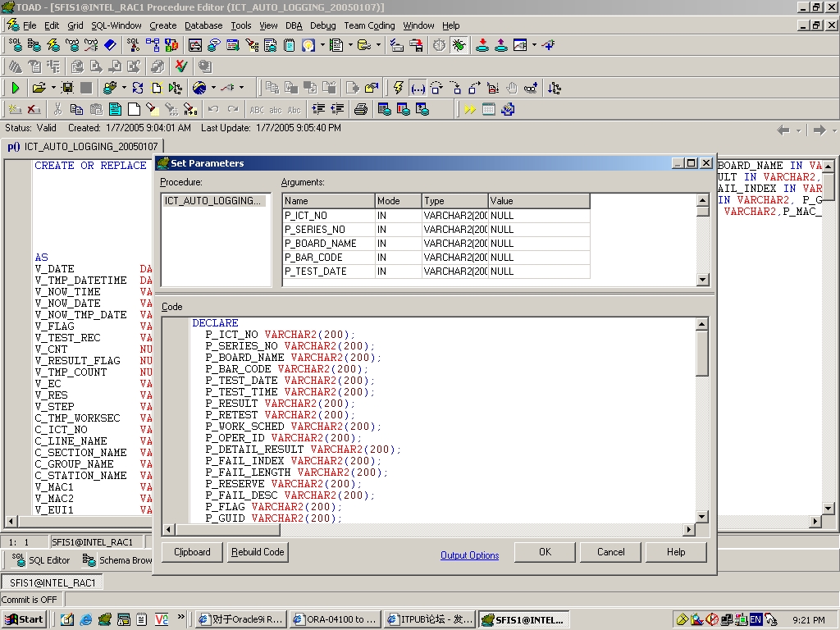Open the dropdown arrow beside Load Source icon

point(53,88)
